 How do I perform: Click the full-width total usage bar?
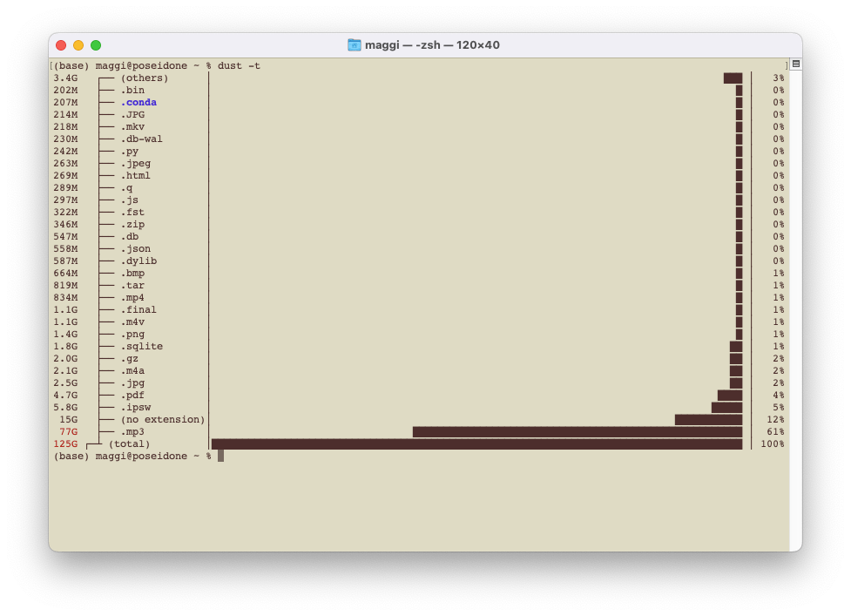[x=476, y=444]
